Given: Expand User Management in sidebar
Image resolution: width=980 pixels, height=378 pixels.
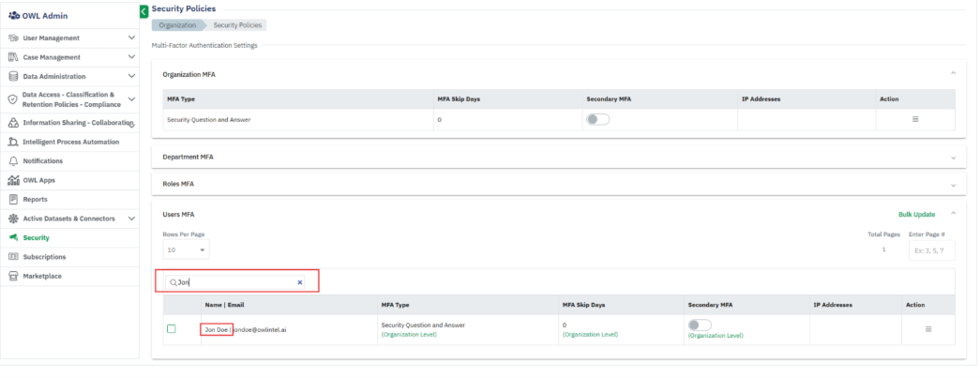Looking at the screenshot, I should (131, 38).
